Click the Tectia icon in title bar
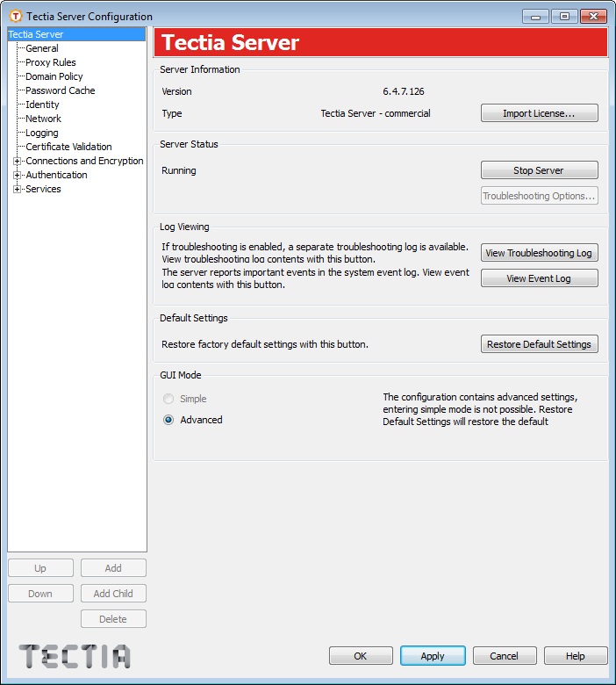Image resolution: width=616 pixels, height=685 pixels. pyautogui.click(x=15, y=17)
